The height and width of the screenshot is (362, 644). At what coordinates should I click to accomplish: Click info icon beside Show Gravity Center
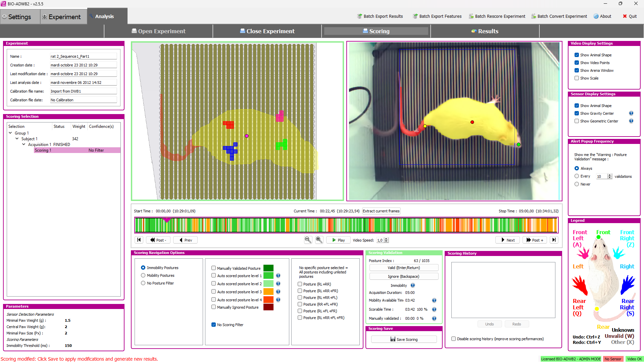coord(631,113)
